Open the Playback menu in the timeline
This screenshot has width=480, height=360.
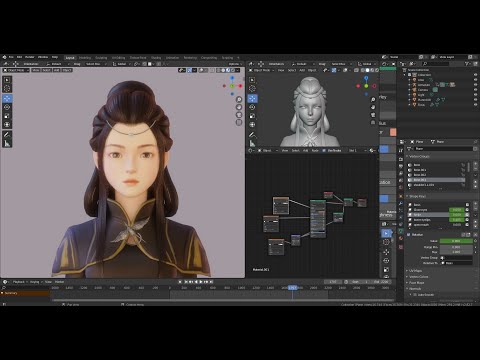20,282
